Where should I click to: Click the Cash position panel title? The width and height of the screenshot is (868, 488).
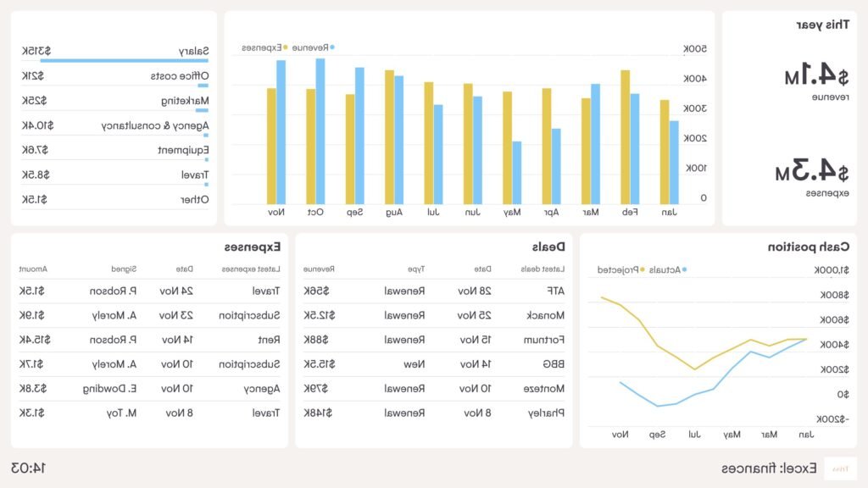point(809,247)
